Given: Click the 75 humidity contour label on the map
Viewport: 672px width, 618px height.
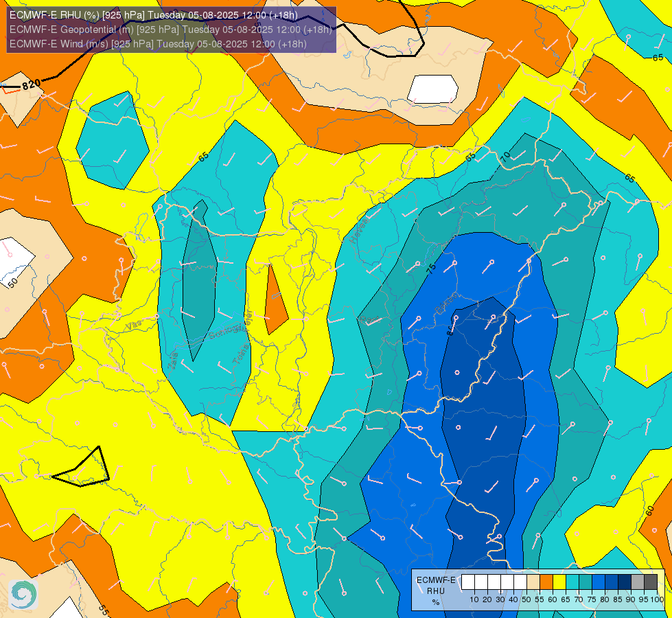Looking at the screenshot, I should tap(431, 269).
